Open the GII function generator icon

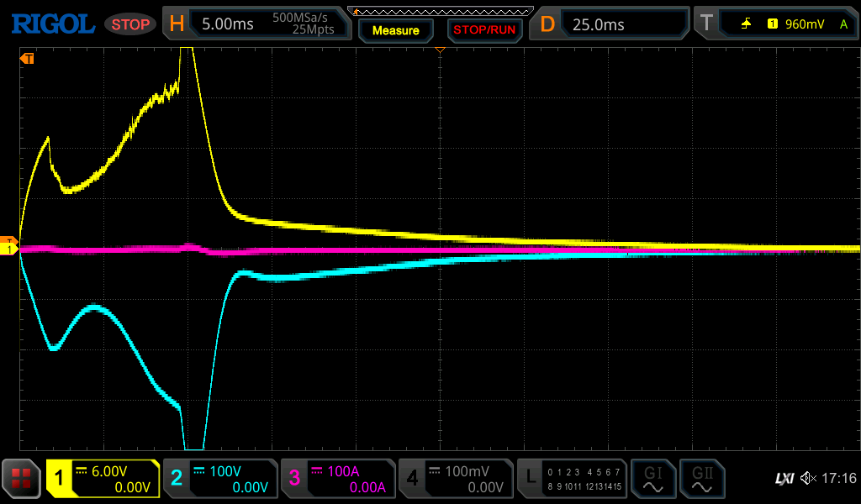(701, 479)
